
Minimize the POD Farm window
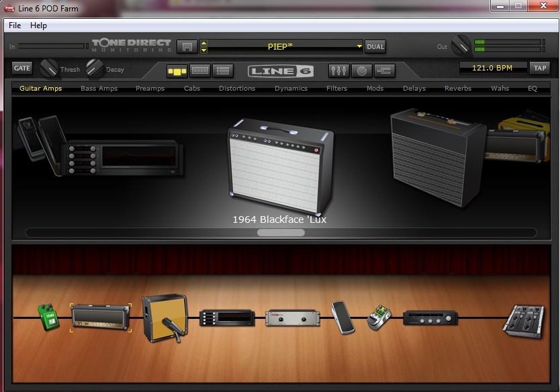(500, 6)
